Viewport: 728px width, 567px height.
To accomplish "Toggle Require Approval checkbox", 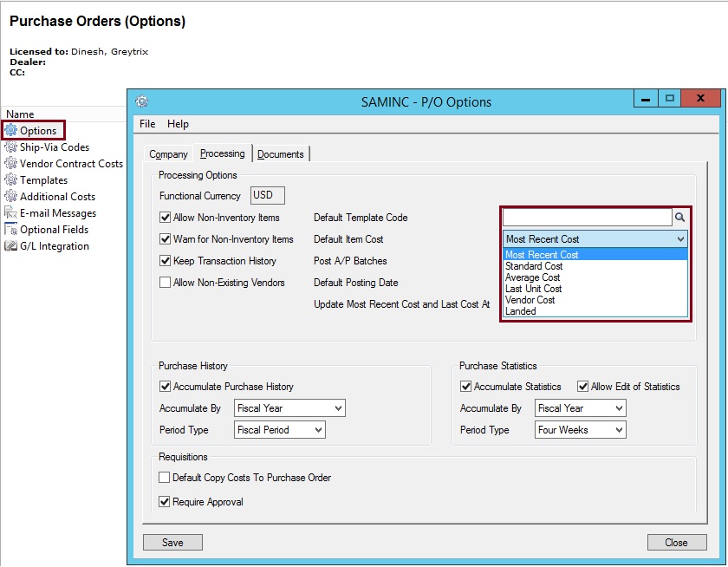I will (x=166, y=502).
